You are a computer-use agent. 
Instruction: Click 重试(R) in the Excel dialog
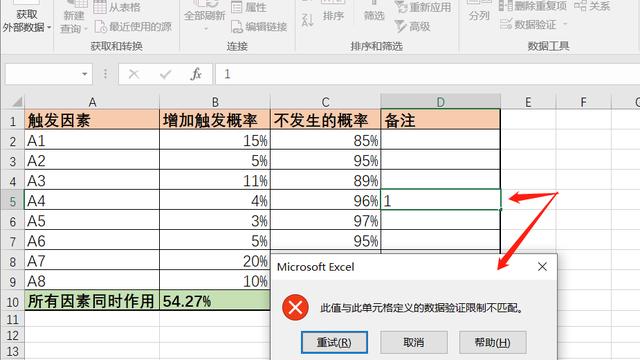(x=334, y=342)
